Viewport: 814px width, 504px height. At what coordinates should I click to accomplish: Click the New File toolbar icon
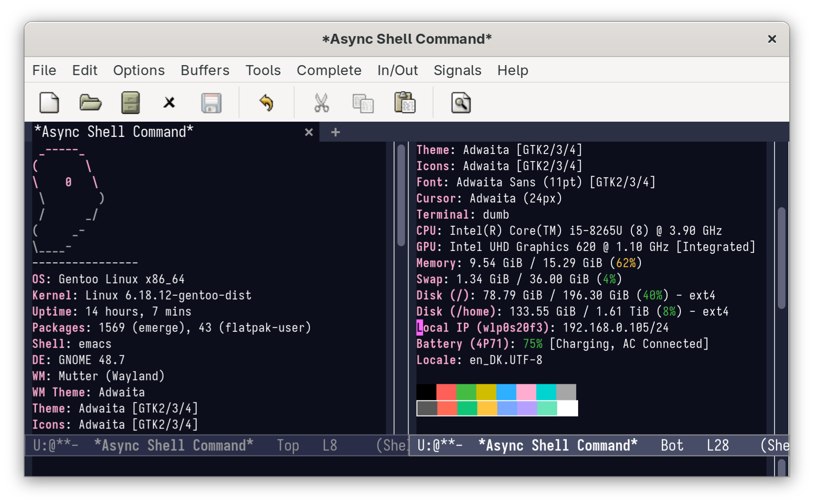coord(49,103)
